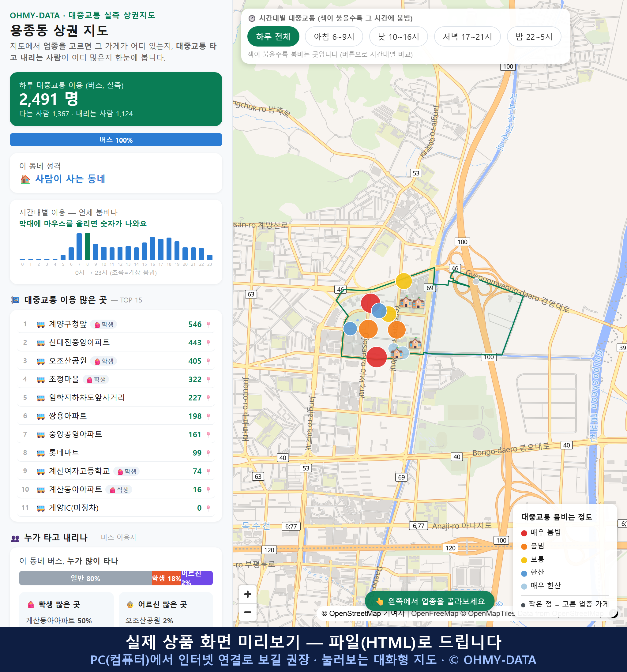Click the bus icon beside 롯데마트
This screenshot has height=672, width=627.
click(x=40, y=453)
